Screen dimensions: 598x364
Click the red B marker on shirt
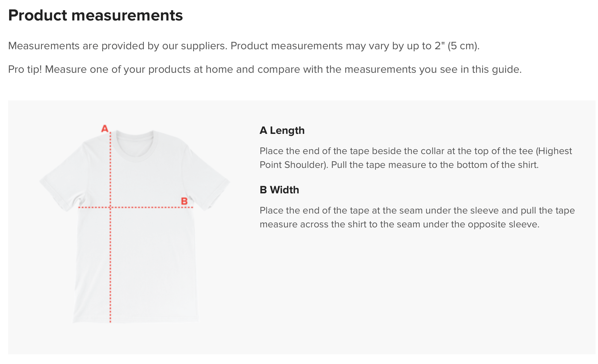point(184,201)
